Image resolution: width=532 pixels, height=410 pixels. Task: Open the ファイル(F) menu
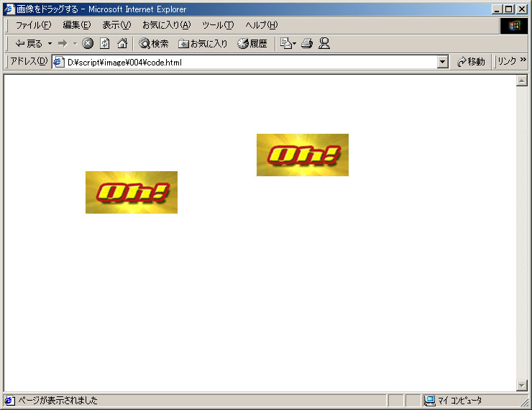(33, 25)
